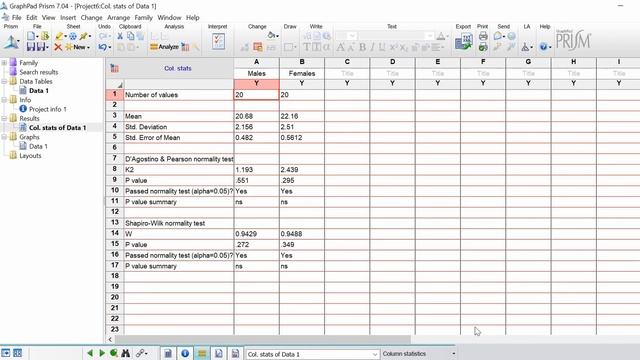This screenshot has width=640, height=360.
Task: Toggle the gallery view icon at bottom left
Action: tap(18, 353)
